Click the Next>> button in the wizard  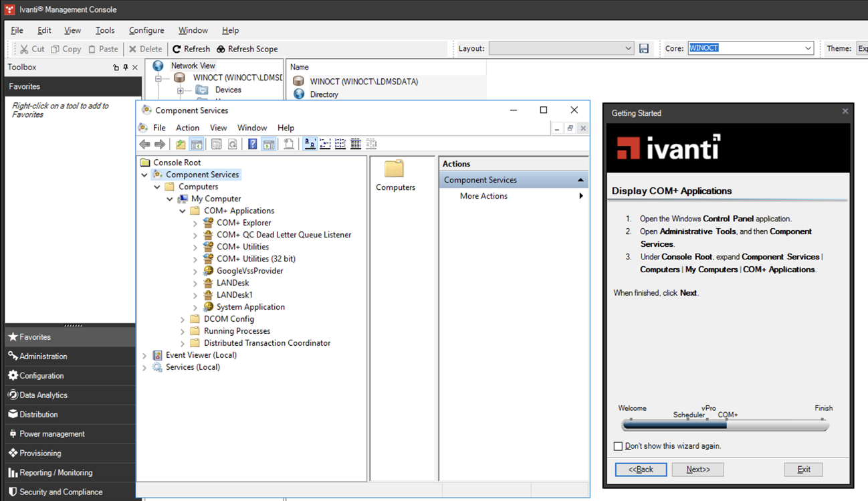point(697,470)
